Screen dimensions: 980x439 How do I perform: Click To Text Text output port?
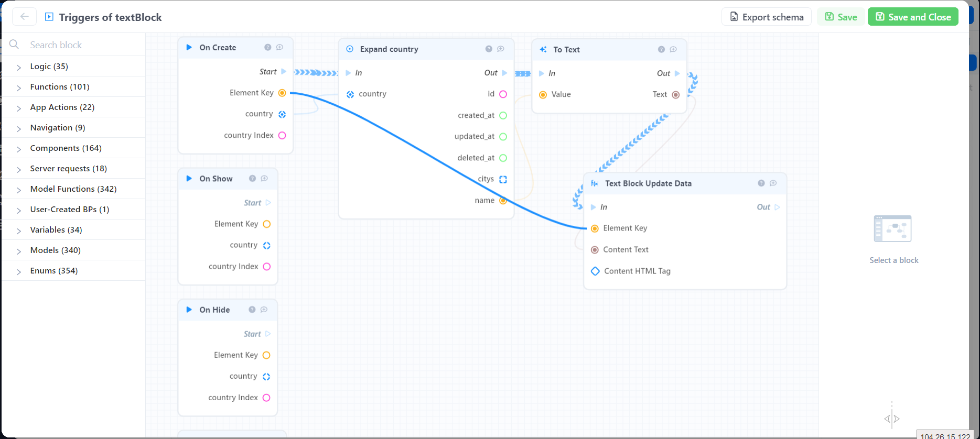676,95
